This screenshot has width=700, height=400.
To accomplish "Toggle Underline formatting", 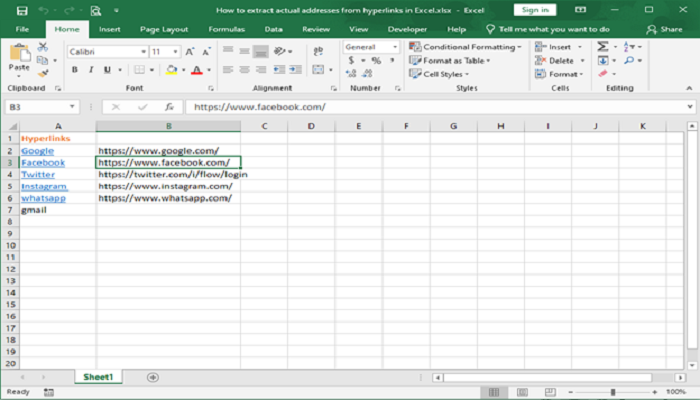I will pyautogui.click(x=107, y=70).
